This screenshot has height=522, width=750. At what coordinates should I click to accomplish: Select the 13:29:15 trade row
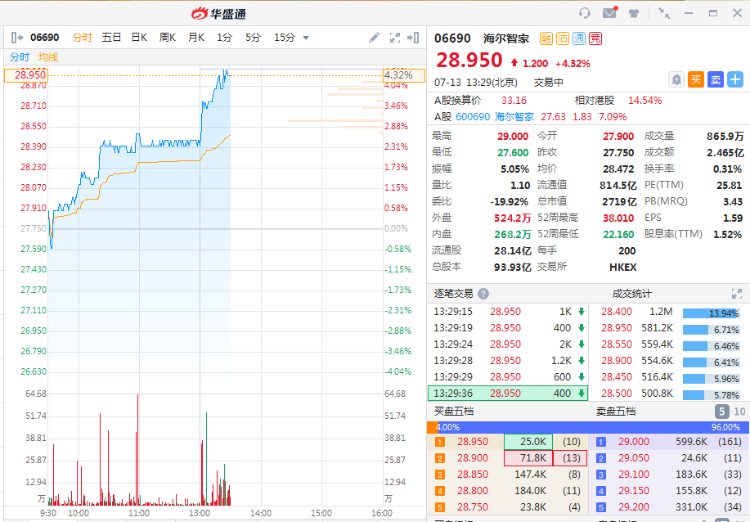point(508,311)
